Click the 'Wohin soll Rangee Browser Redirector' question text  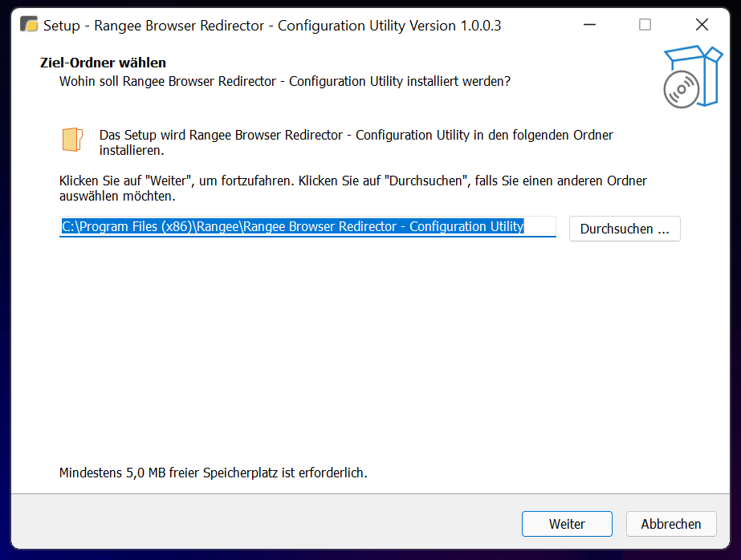pos(285,81)
